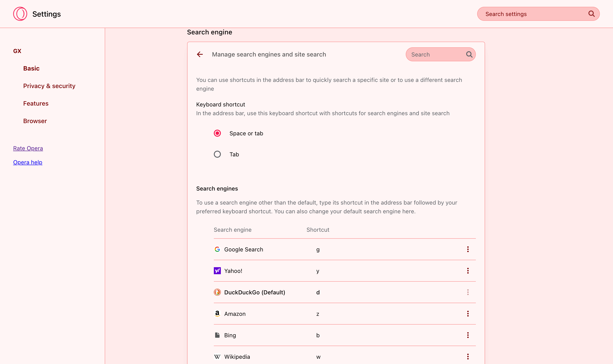
Task: Click the Yahoo! search engine icon
Action: (218, 270)
